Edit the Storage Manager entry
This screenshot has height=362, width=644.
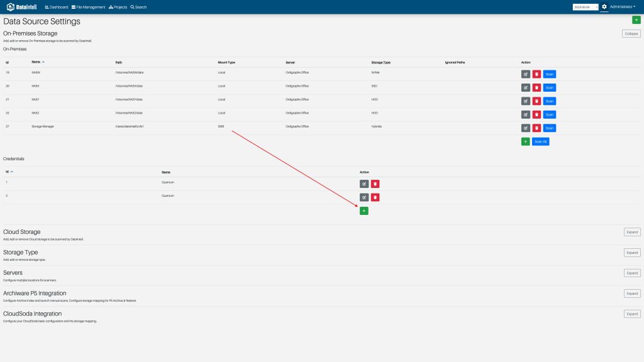[525, 128]
